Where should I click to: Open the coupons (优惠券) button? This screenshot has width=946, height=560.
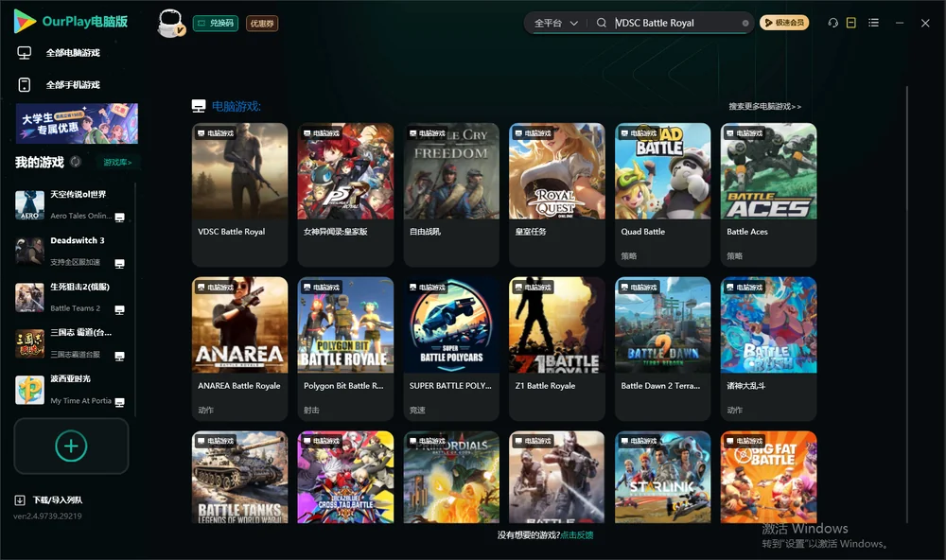pos(262,23)
